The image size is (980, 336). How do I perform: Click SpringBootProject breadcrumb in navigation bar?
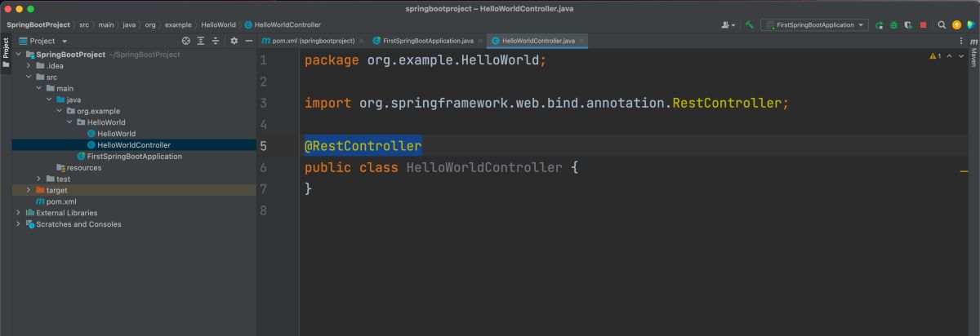[x=38, y=25]
